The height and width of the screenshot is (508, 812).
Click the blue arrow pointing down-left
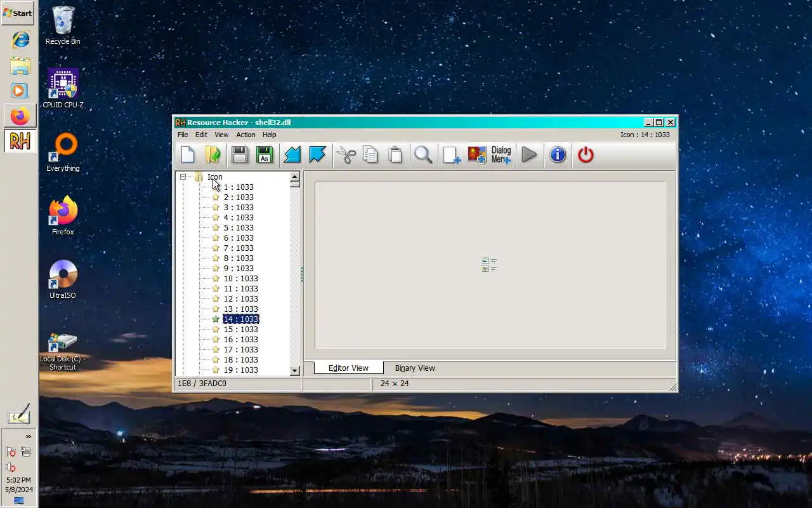(x=292, y=154)
